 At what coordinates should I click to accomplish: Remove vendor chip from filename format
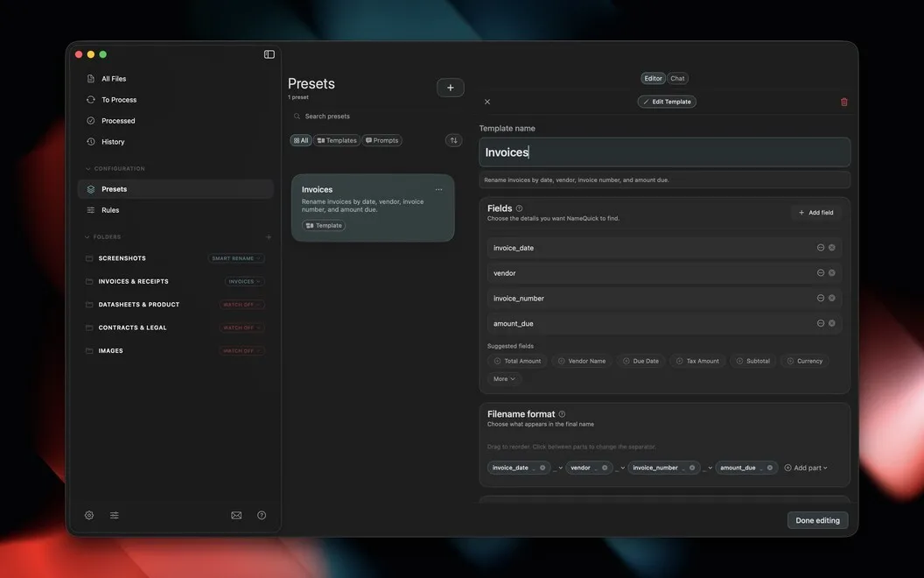pyautogui.click(x=605, y=468)
